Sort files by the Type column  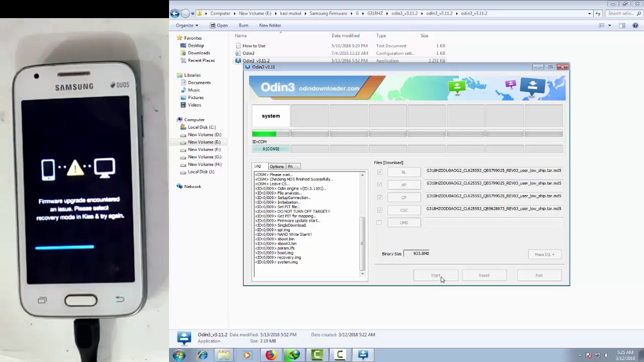(x=381, y=36)
